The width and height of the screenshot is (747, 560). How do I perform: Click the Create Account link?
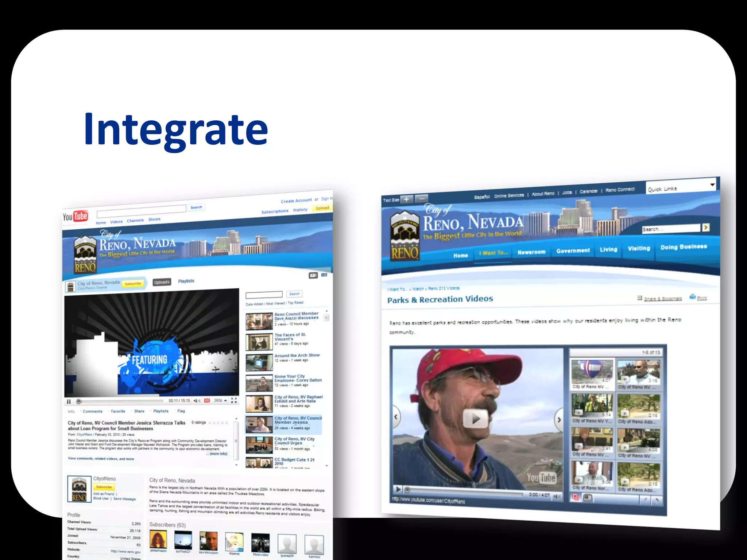point(296,201)
